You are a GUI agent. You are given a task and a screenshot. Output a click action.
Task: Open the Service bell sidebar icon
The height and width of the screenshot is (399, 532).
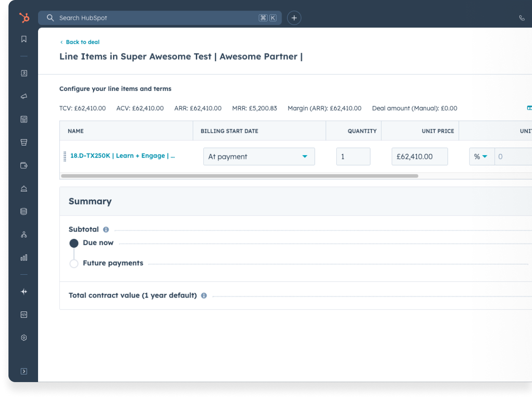tap(24, 189)
